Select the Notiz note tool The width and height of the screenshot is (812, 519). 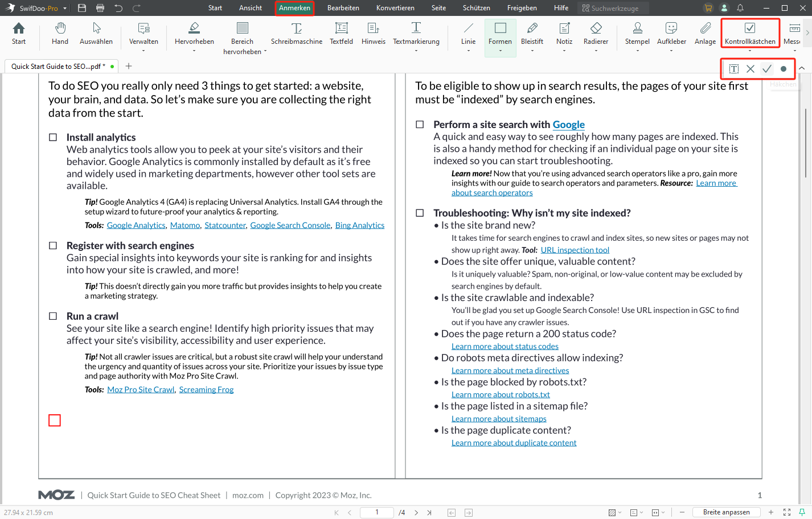click(x=564, y=34)
